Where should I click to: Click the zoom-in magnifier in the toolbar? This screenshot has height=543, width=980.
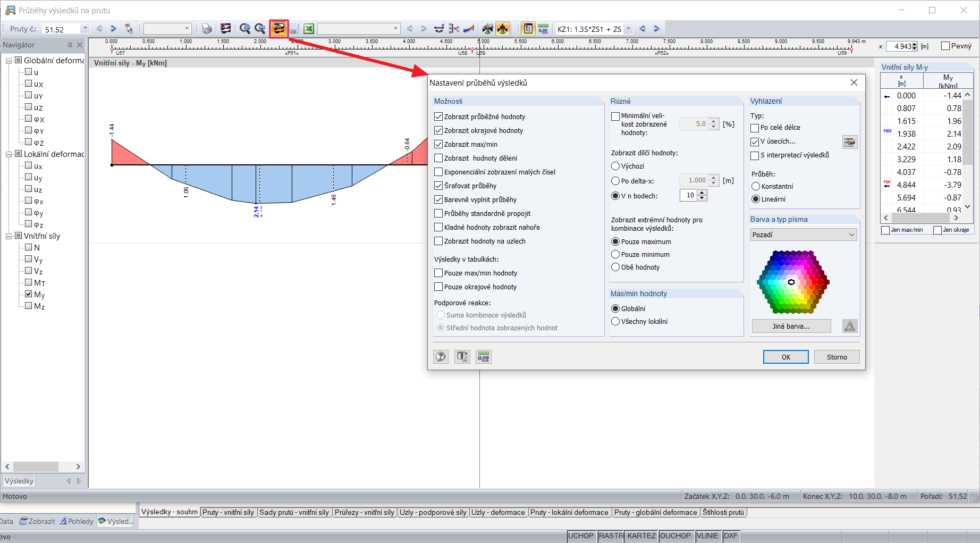click(244, 29)
